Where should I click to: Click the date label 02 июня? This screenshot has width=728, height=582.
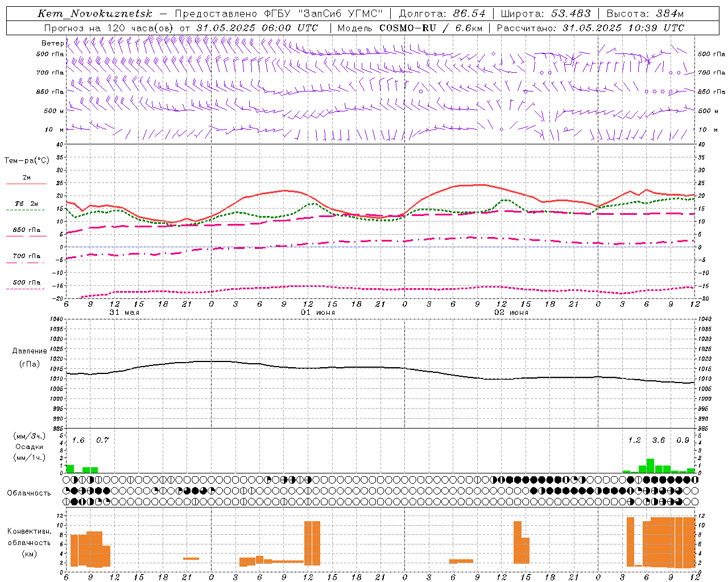(x=511, y=313)
